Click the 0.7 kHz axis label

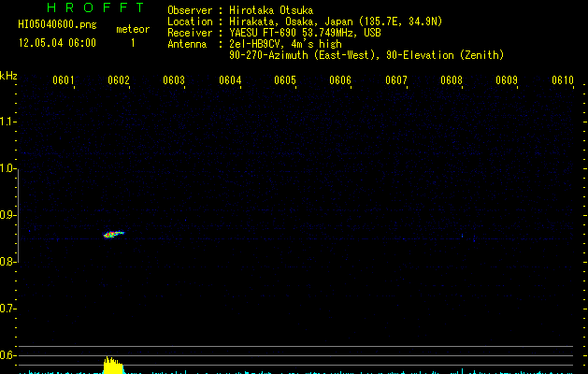tap(7, 309)
